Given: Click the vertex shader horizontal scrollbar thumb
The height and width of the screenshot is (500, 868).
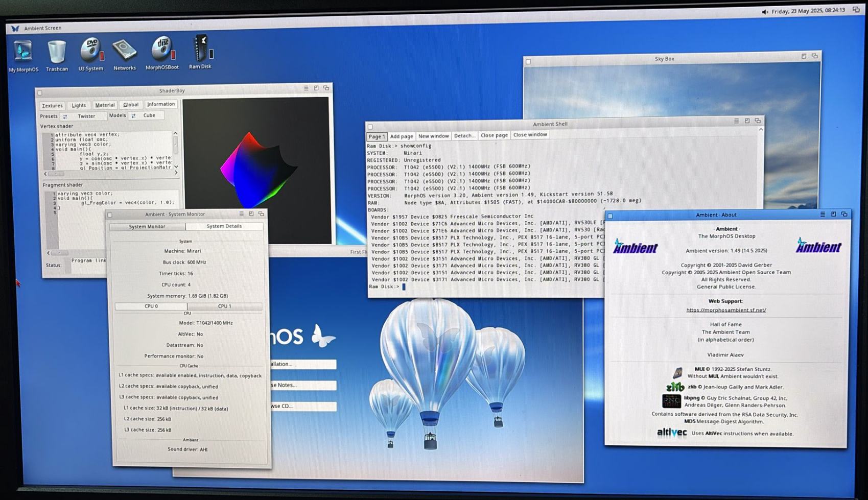Looking at the screenshot, I should click(56, 174).
